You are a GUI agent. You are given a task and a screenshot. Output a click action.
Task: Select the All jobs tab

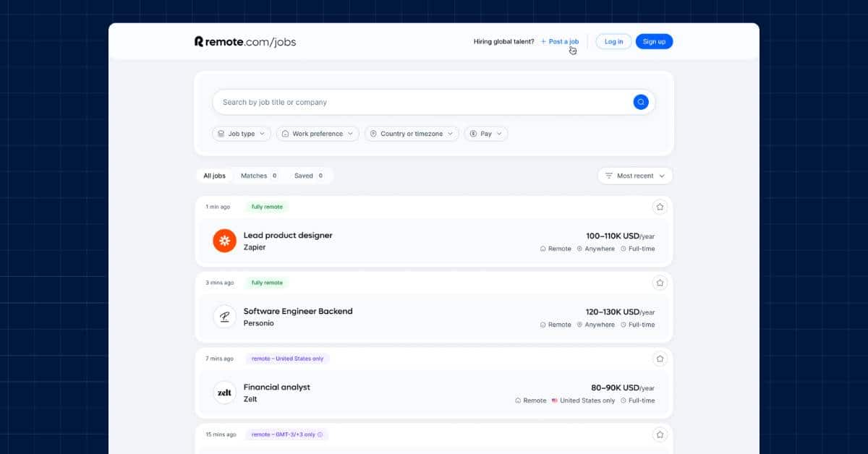click(214, 176)
